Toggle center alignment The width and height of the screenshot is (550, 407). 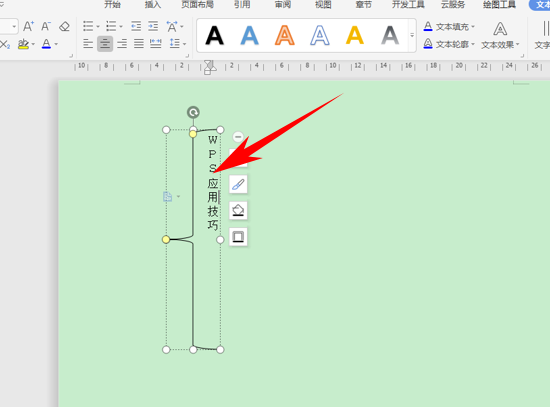(x=105, y=44)
